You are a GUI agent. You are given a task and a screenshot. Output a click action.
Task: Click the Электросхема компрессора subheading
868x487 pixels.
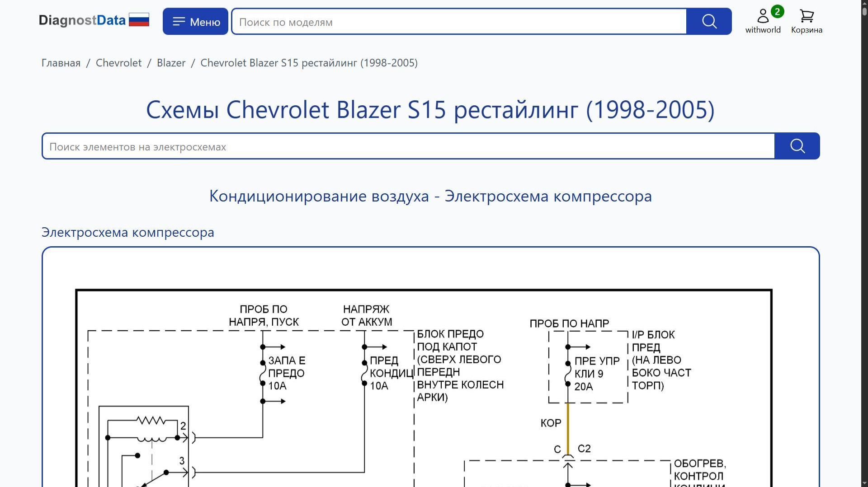tap(128, 232)
